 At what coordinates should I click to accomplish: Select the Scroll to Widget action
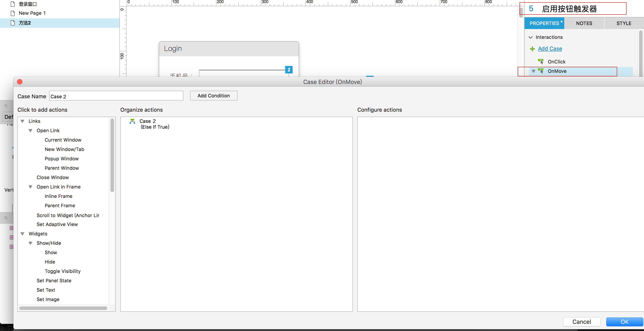68,216
